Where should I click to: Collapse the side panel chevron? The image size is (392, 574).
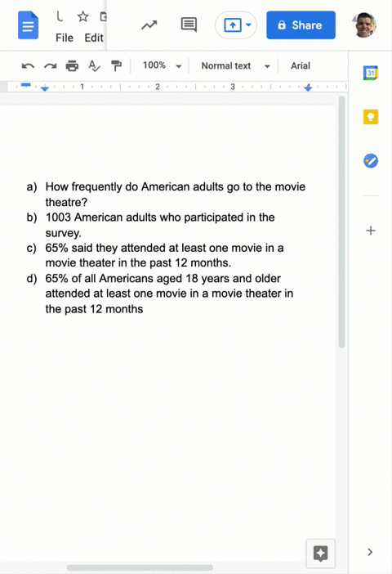coord(370,552)
